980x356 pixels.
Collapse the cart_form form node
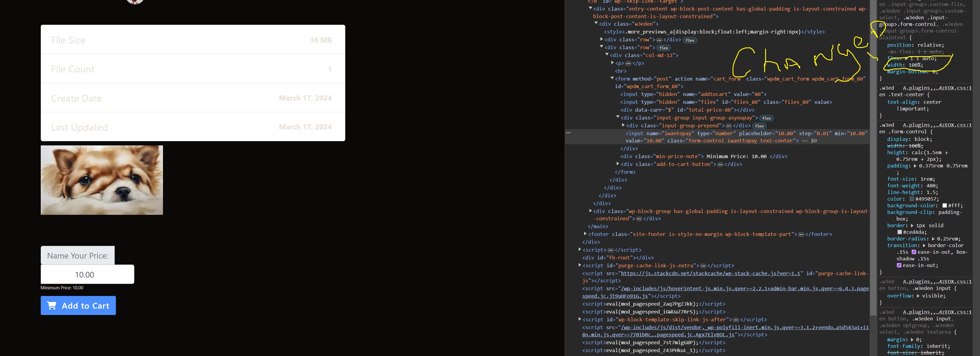pyautogui.click(x=612, y=78)
